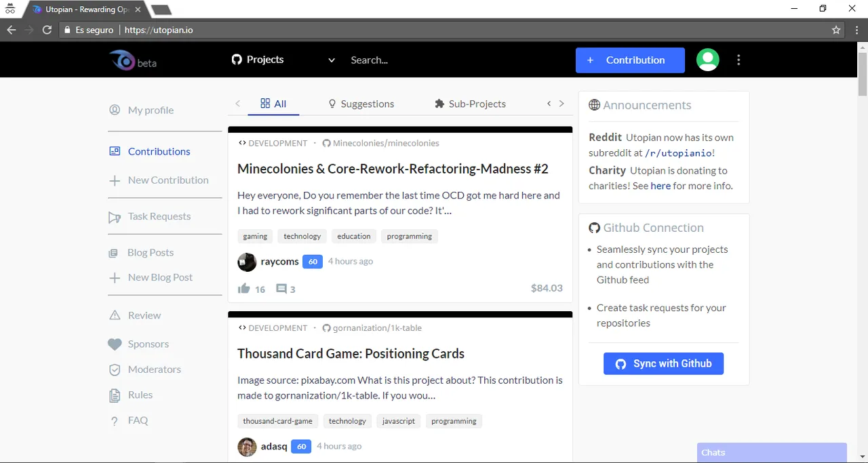The width and height of the screenshot is (868, 463).
Task: Open gornanization/1k-table repository link
Action: pyautogui.click(x=372, y=328)
